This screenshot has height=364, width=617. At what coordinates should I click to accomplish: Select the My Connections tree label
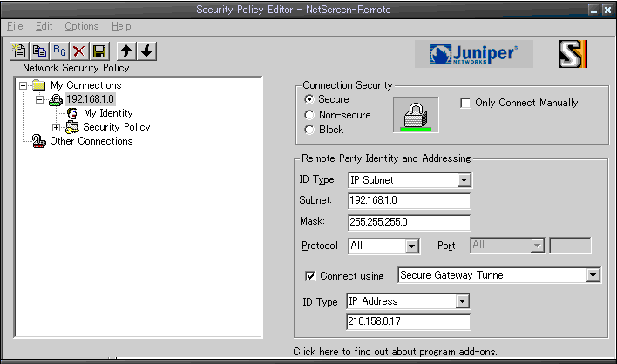(85, 85)
